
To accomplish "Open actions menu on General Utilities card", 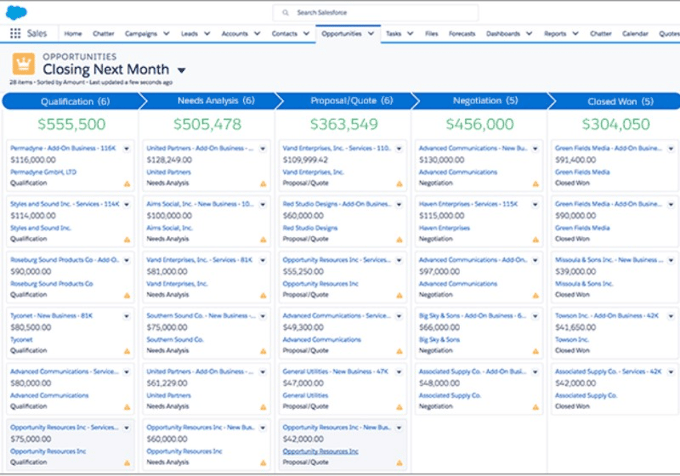I will (399, 372).
